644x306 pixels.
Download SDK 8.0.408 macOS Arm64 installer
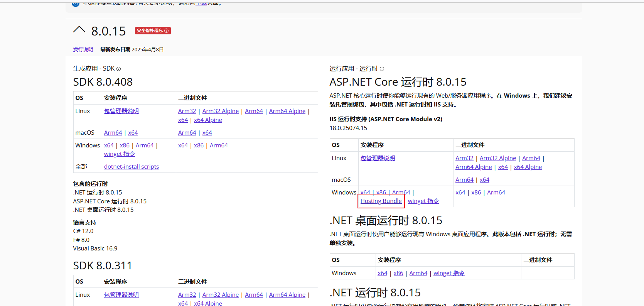tap(113, 133)
